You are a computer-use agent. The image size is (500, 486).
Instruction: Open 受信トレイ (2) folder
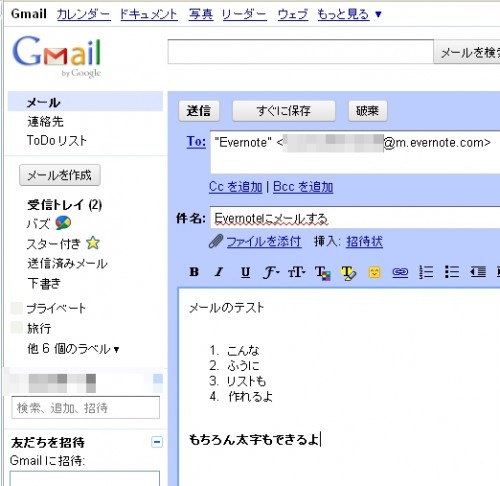point(65,205)
